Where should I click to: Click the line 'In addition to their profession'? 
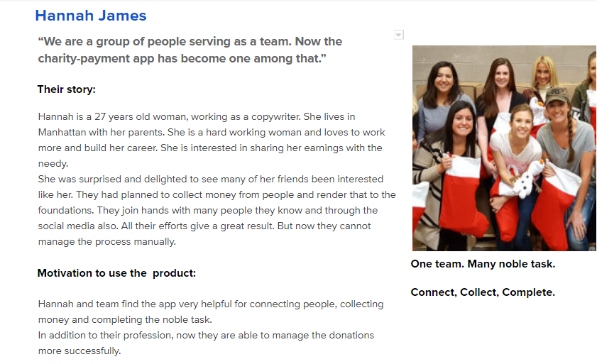point(206,335)
